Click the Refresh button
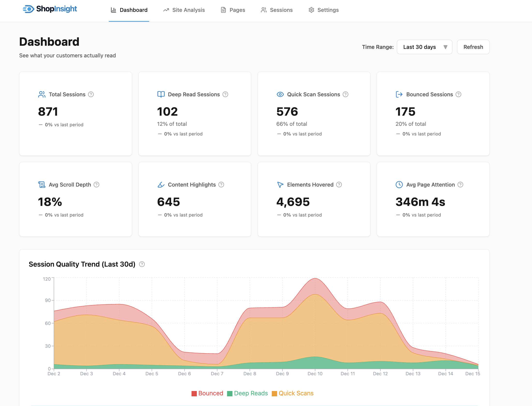 tap(473, 47)
